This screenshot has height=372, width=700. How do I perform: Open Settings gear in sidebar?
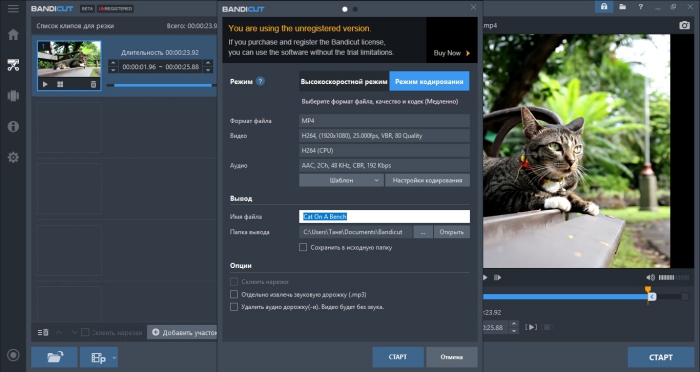(13, 157)
